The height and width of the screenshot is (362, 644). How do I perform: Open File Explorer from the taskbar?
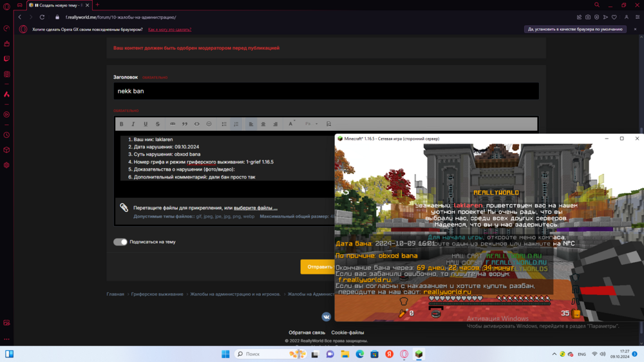345,354
